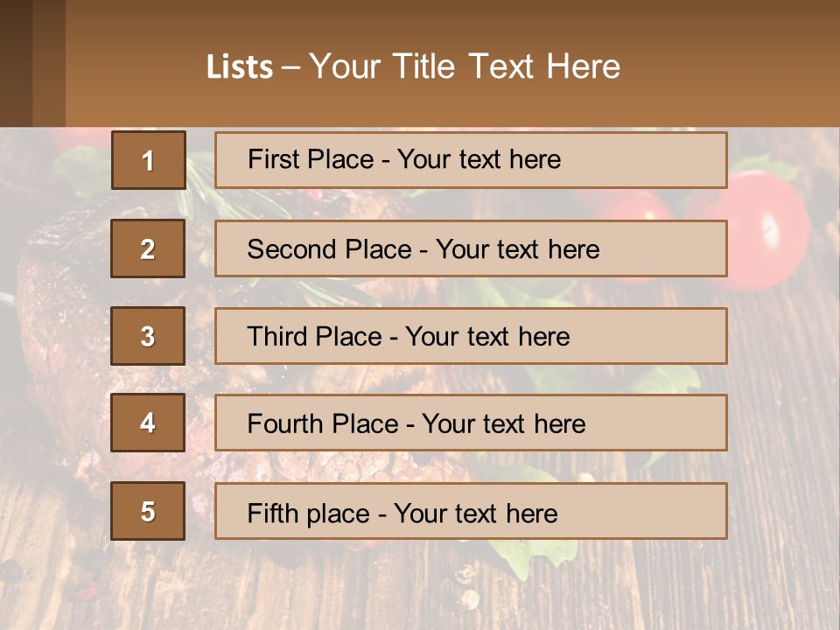This screenshot has height=630, width=840.
Task: Select the Fourth Place text box
Action: click(471, 423)
